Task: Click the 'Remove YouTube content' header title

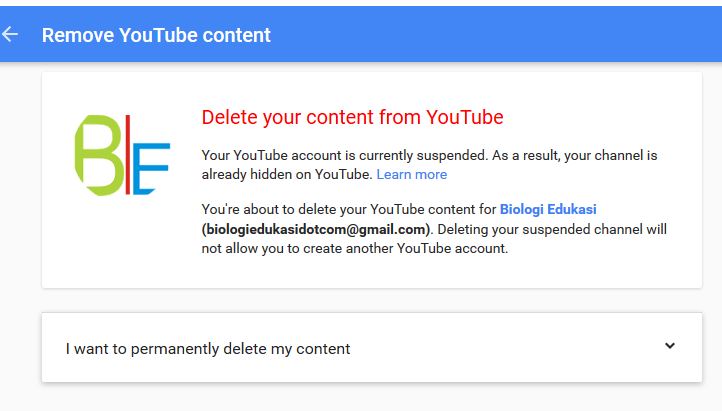Action: point(156,35)
